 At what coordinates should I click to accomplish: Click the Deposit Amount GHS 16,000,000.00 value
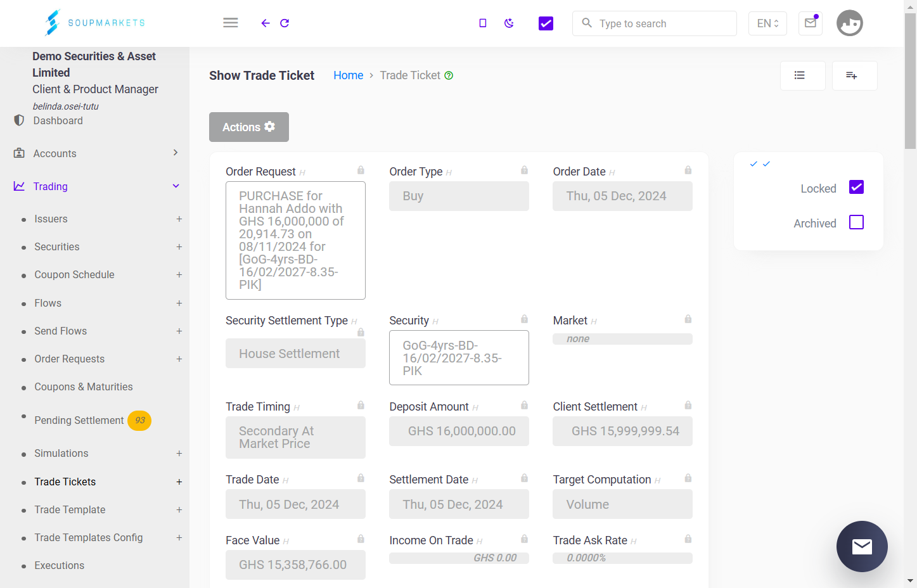pos(459,431)
